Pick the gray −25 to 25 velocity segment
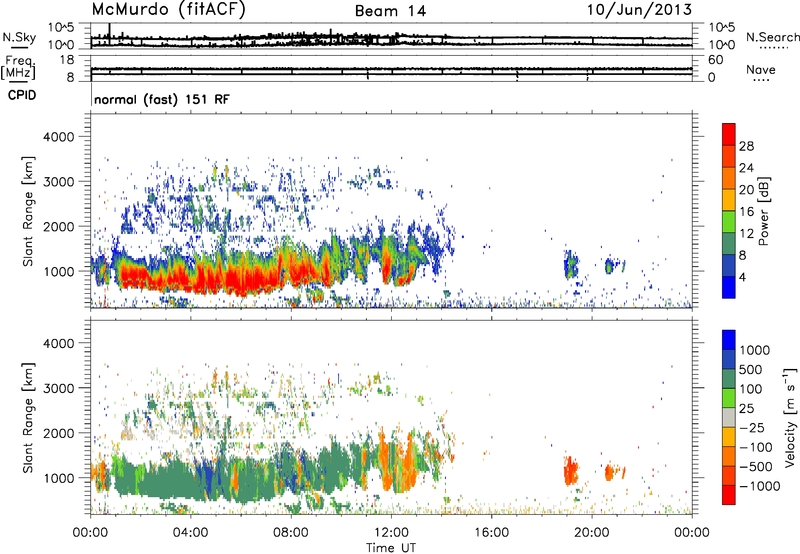Screen dimensions: 800x554 point(729,417)
